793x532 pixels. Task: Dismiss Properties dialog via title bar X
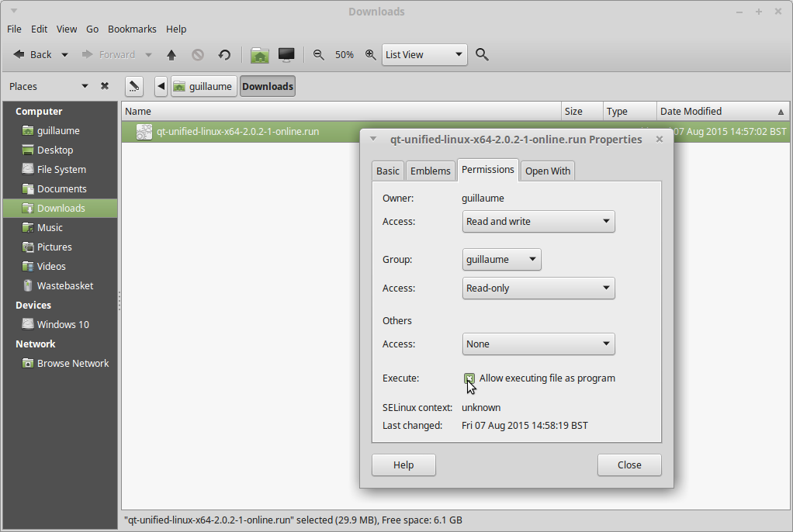(659, 139)
